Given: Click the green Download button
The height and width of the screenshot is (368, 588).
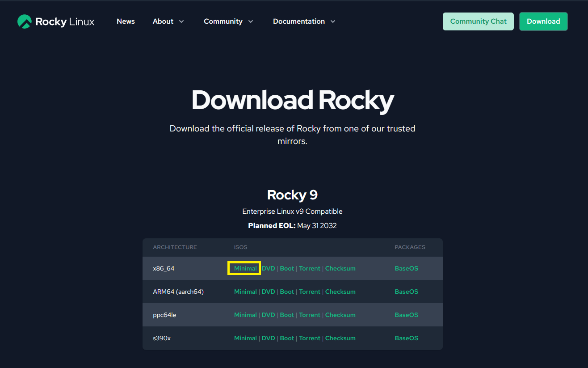Looking at the screenshot, I should point(543,21).
